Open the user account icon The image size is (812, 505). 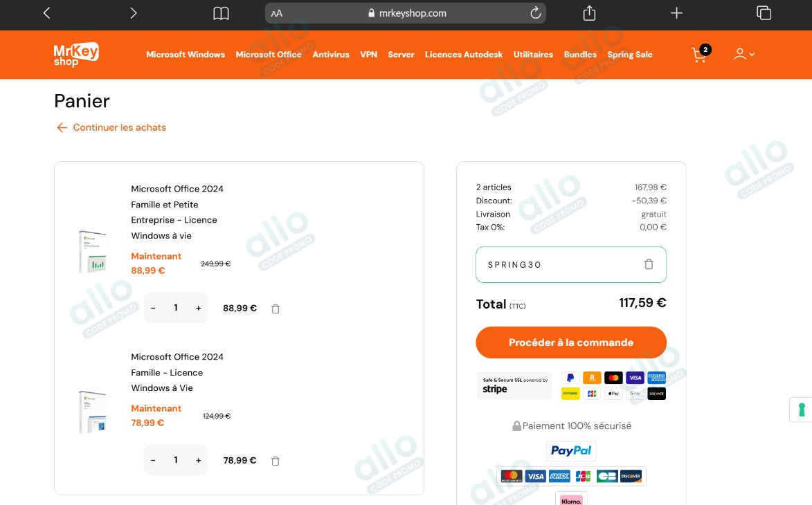[x=739, y=54]
